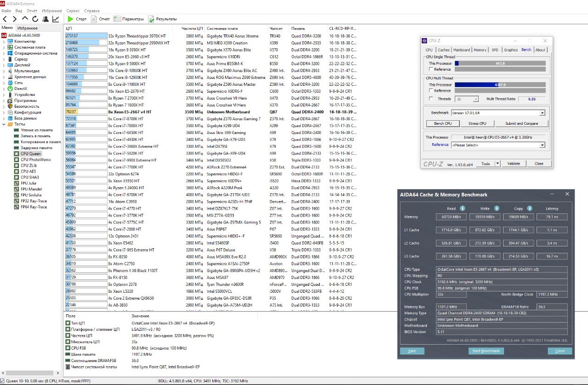Click Start Benchmark in Cache & Memory window

pos(486,351)
